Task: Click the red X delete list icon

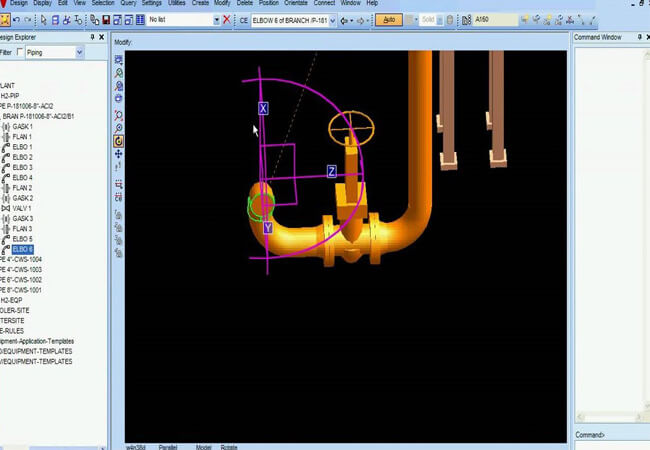Action: point(227,19)
